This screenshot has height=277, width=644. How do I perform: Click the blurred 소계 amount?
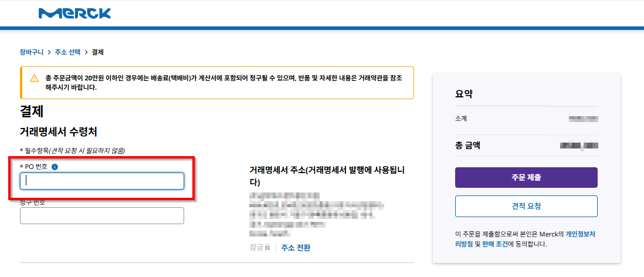pyautogui.click(x=583, y=119)
